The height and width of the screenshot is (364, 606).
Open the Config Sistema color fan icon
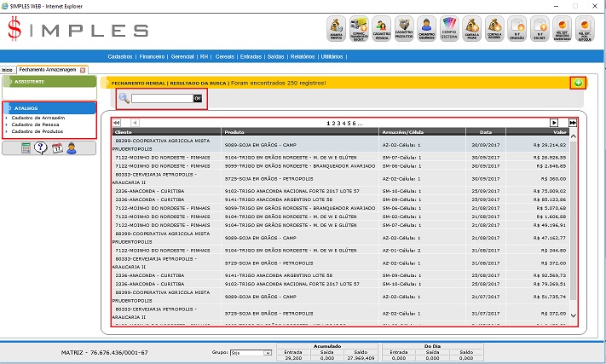[x=450, y=27]
